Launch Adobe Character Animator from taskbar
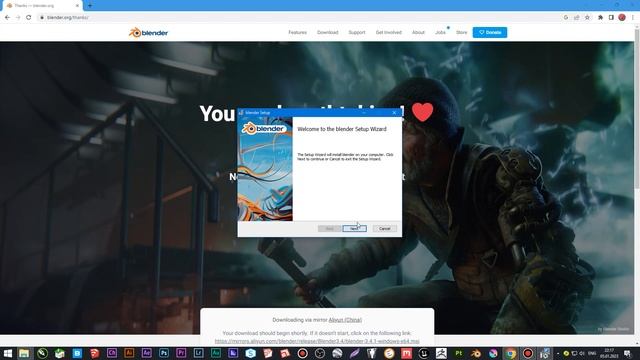This screenshot has width=640, height=360. (x=112, y=353)
